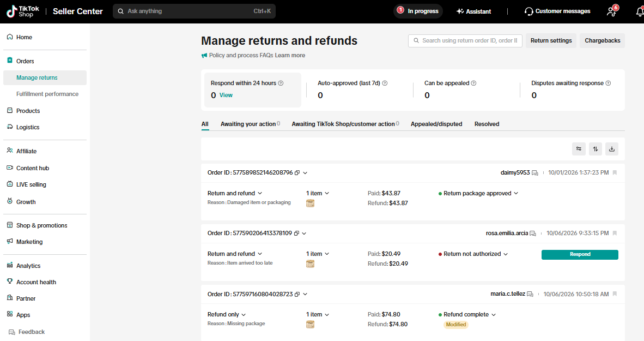Open the filter options icon

click(x=579, y=149)
